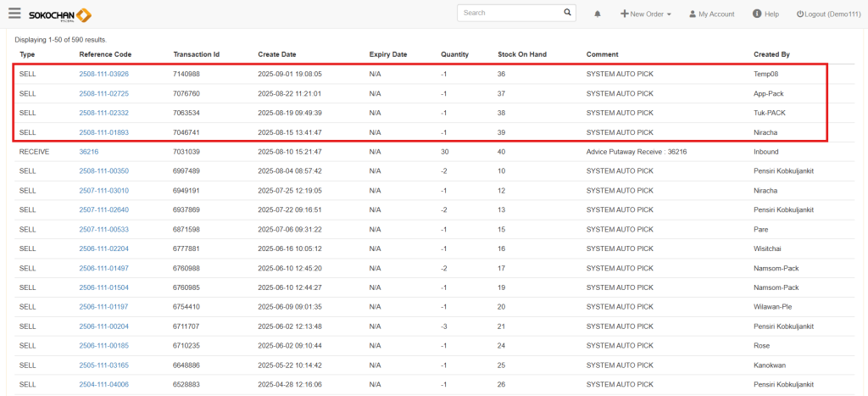Open My Account page

coord(711,14)
